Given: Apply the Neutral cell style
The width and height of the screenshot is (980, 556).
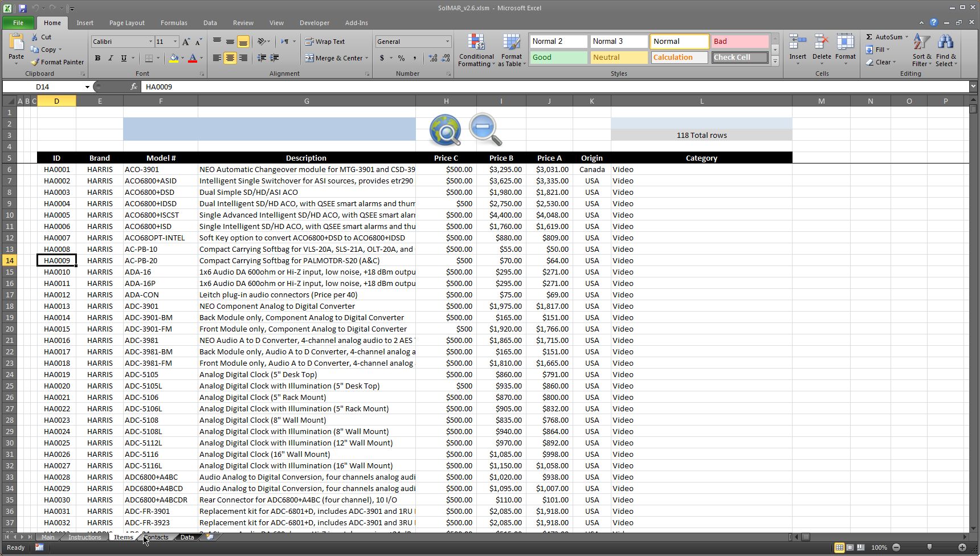Looking at the screenshot, I should click(619, 58).
